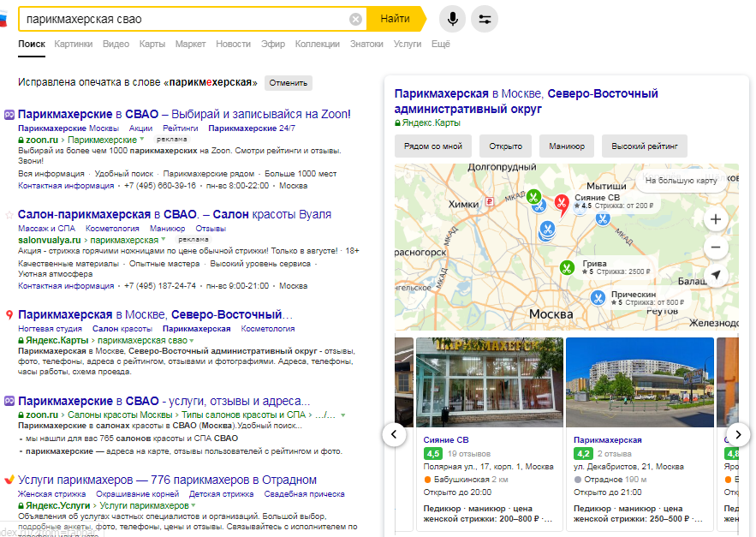Zoom in on the map
756x537 pixels.
pos(716,219)
